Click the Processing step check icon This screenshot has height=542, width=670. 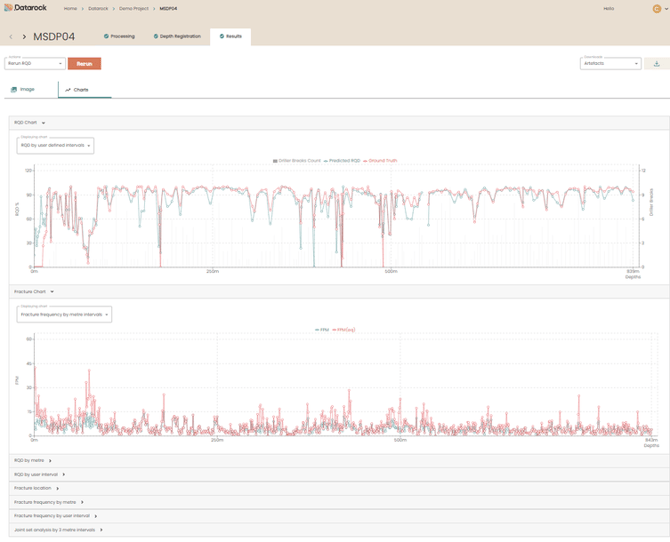tap(106, 36)
